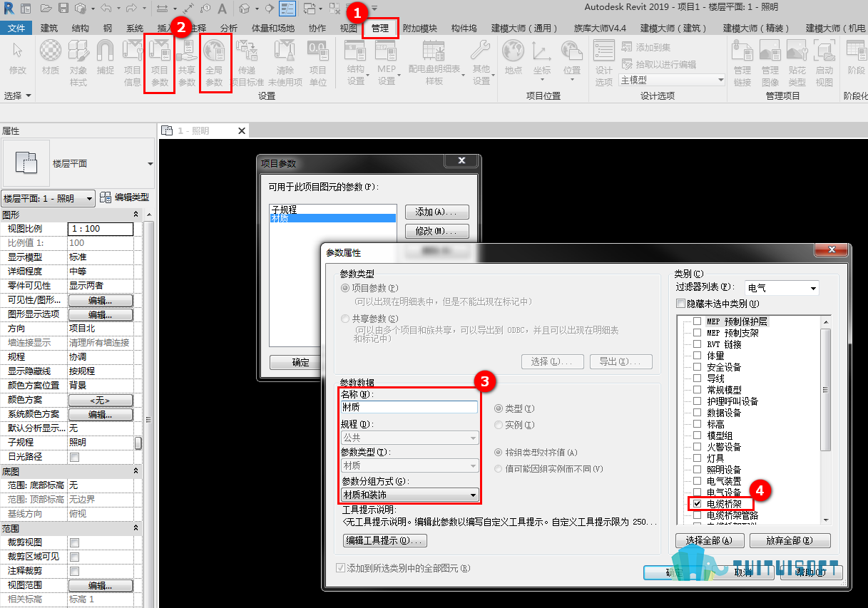Open Project Units (项目单位)
Viewport: 868px width, 608px height.
click(317, 63)
